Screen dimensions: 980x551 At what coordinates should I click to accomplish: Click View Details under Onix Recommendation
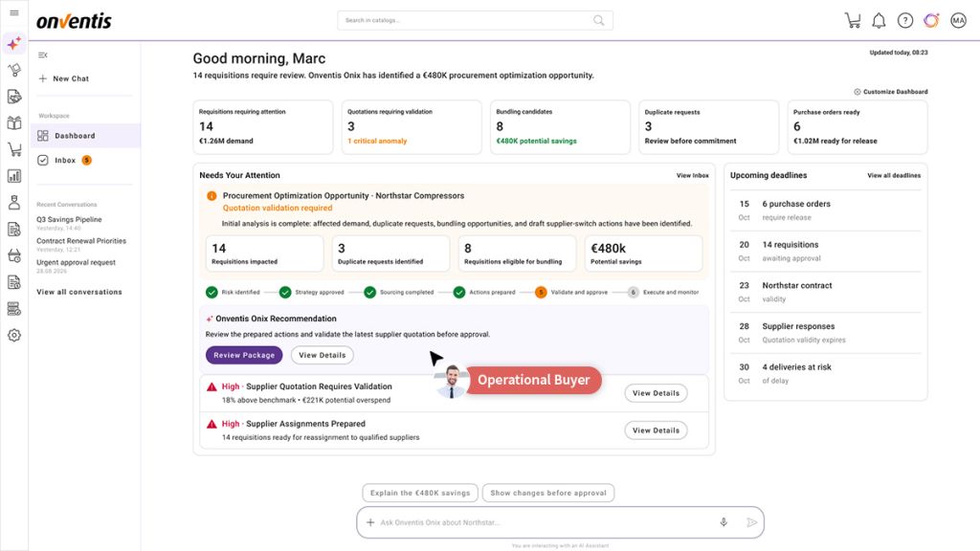pos(322,355)
